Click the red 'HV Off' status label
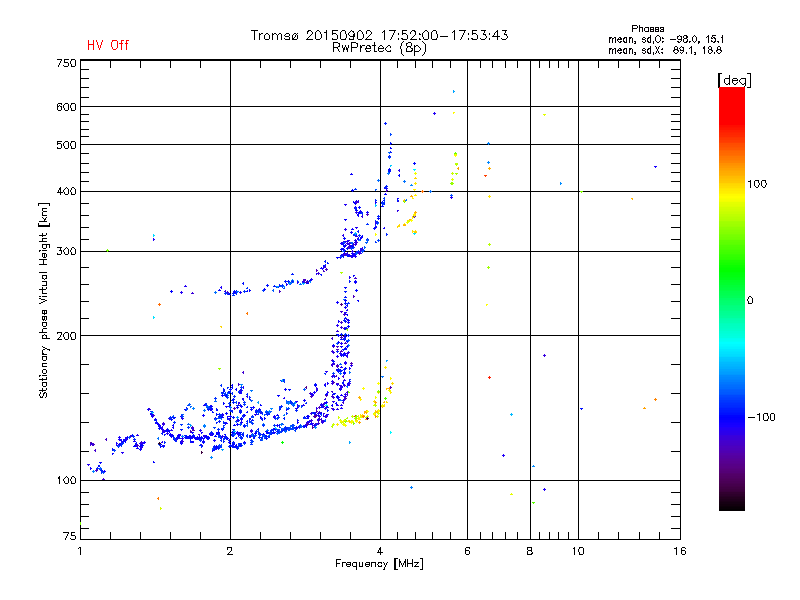 (x=108, y=45)
